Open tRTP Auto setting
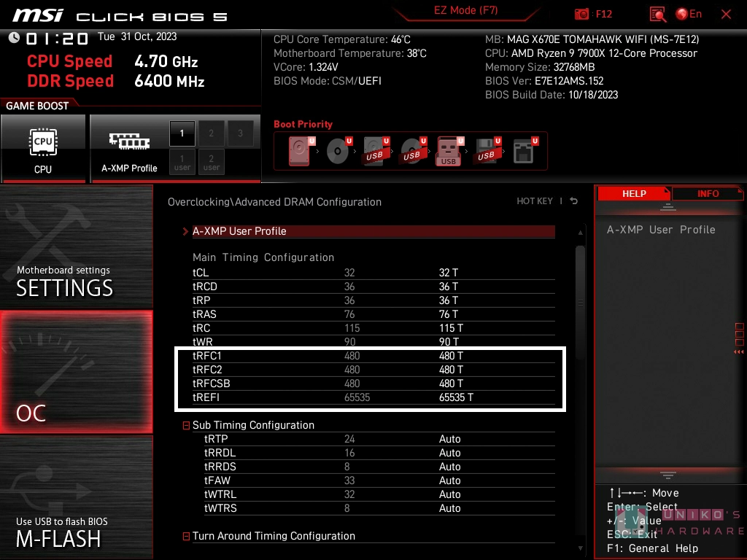 [x=449, y=438]
